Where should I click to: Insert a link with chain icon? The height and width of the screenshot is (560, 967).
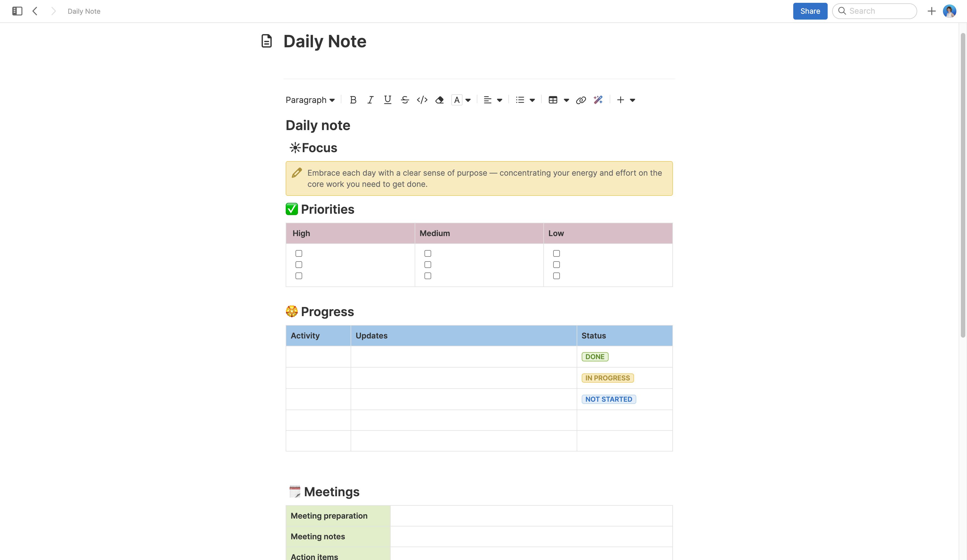click(x=581, y=100)
